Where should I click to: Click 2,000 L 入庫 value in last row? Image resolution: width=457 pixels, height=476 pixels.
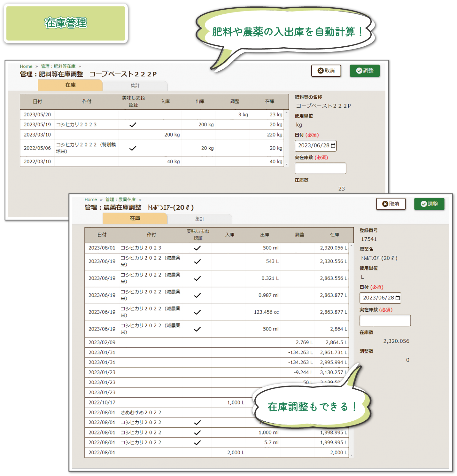pyautogui.click(x=236, y=453)
